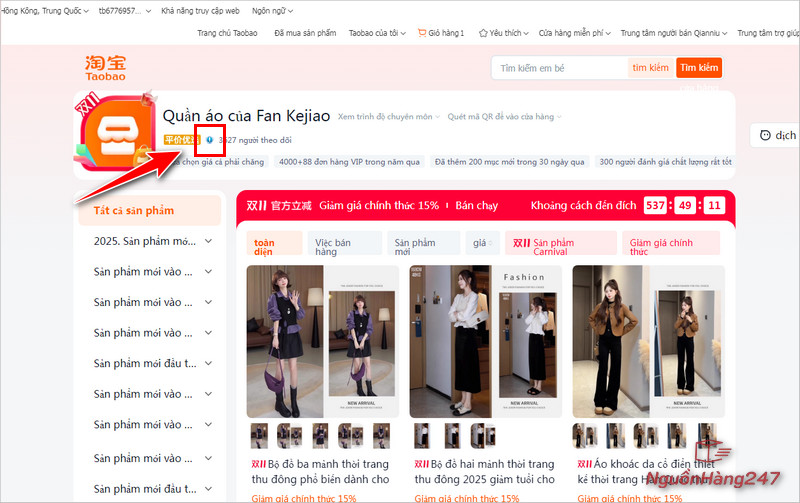This screenshot has height=503, width=800.
Task: Select the Giảm giá chính thức tab
Action: (671, 243)
